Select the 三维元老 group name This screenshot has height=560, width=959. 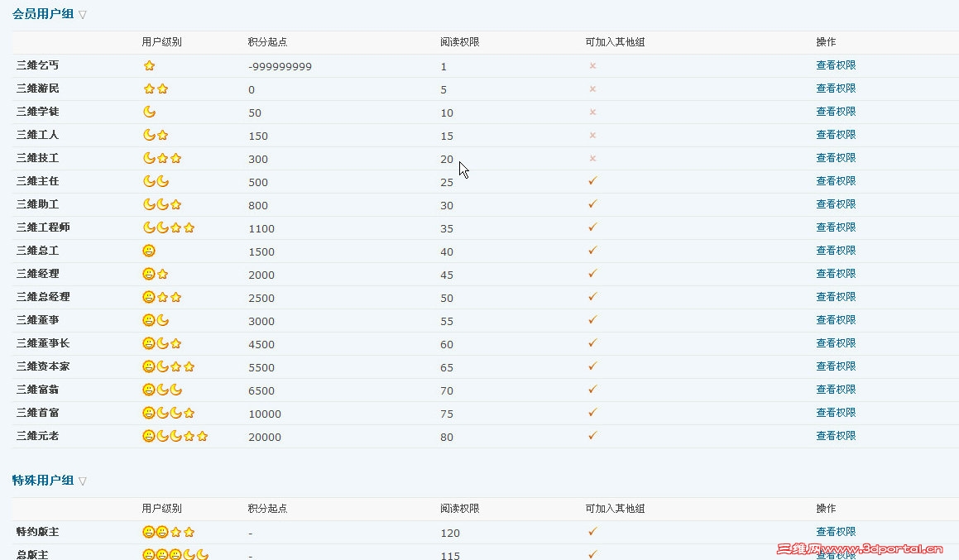point(38,437)
